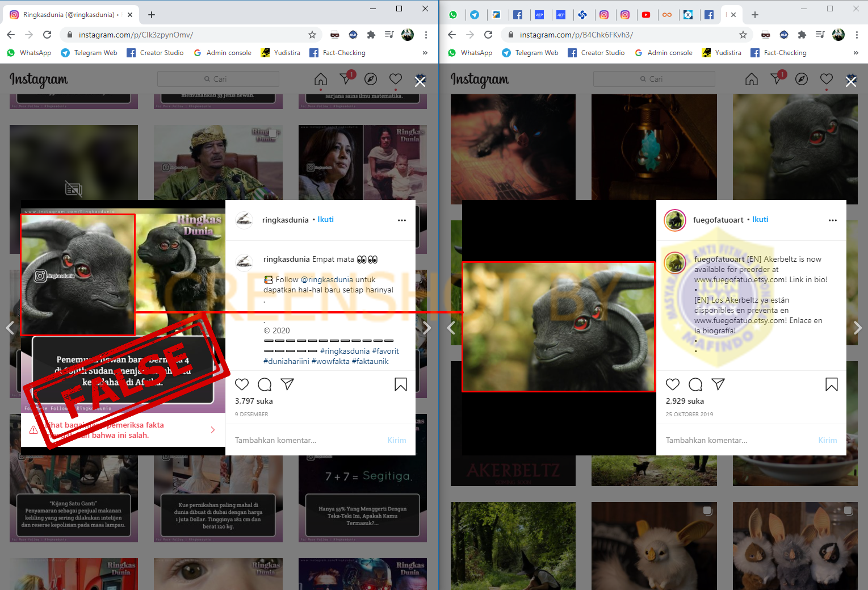Viewport: 868px width, 590px height.
Task: Close active tab in right window
Action: click(733, 15)
